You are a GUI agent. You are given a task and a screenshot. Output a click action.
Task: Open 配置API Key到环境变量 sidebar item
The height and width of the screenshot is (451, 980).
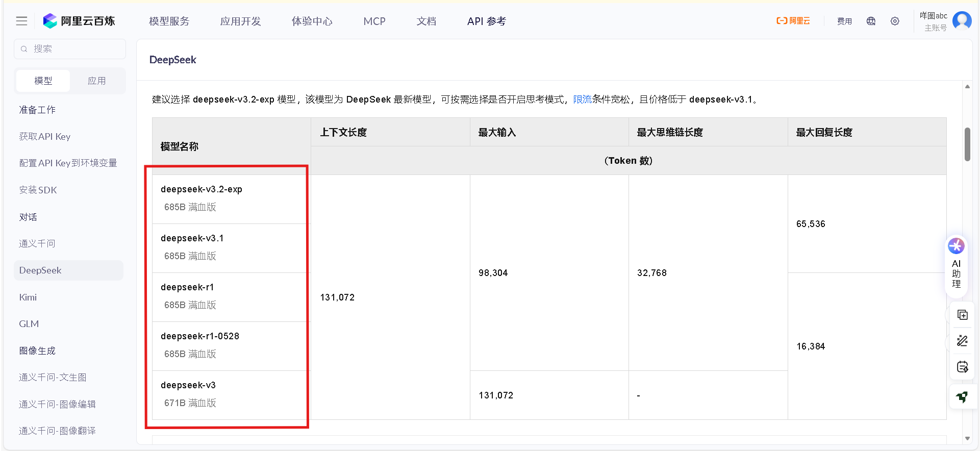coord(68,163)
